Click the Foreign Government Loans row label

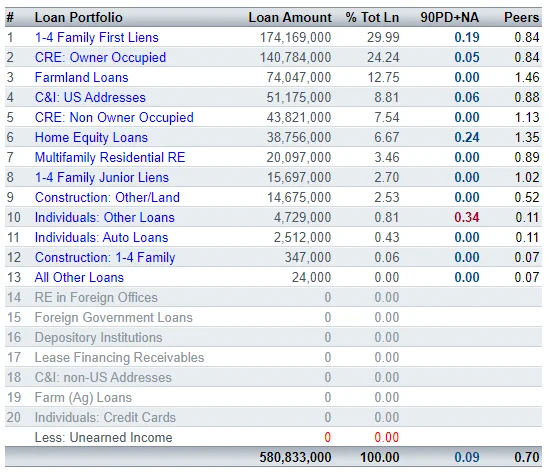[114, 317]
